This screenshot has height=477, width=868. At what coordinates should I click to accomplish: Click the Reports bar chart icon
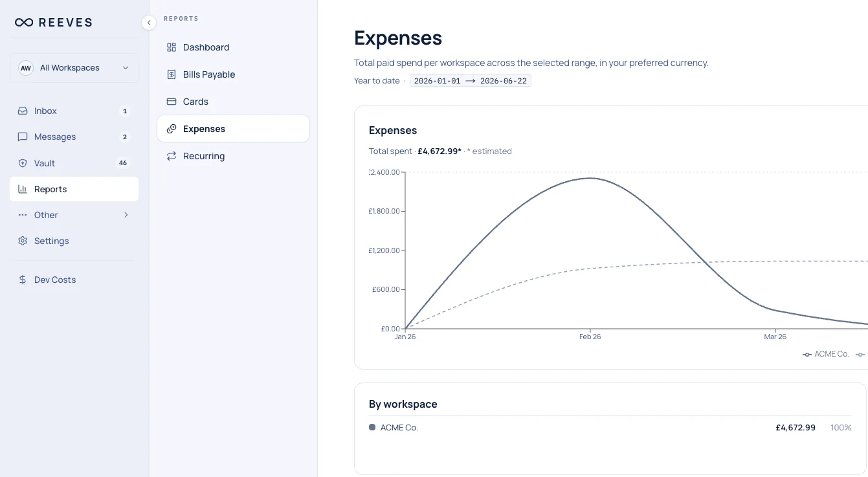coord(23,189)
